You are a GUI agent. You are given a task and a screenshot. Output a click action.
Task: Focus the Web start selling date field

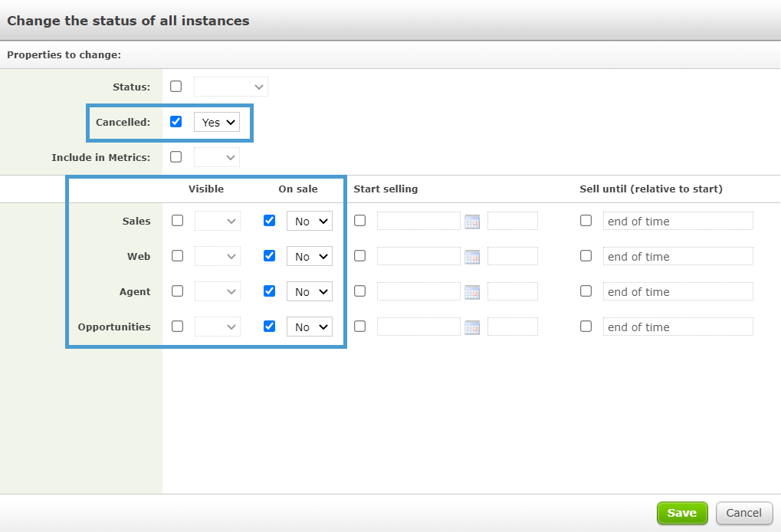[x=418, y=257]
